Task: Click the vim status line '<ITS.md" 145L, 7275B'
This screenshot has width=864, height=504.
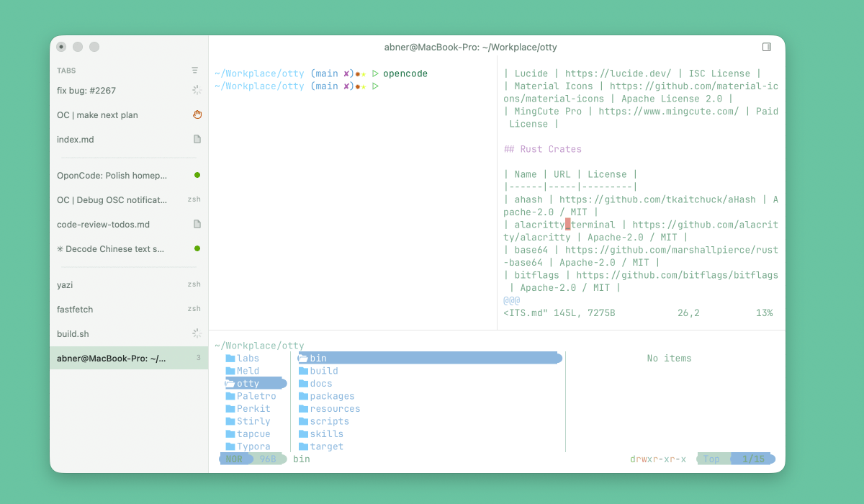Action: (559, 313)
